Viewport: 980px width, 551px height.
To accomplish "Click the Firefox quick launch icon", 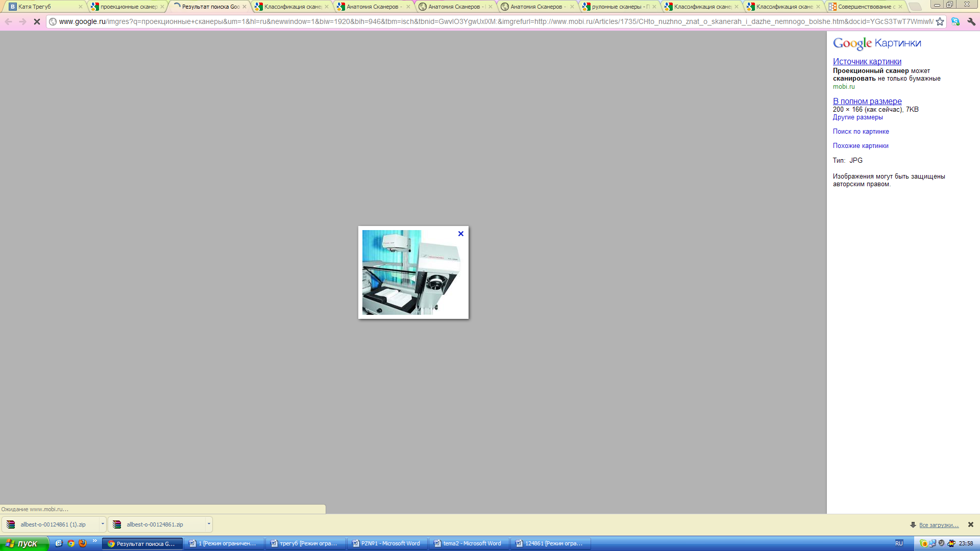I will 83,543.
